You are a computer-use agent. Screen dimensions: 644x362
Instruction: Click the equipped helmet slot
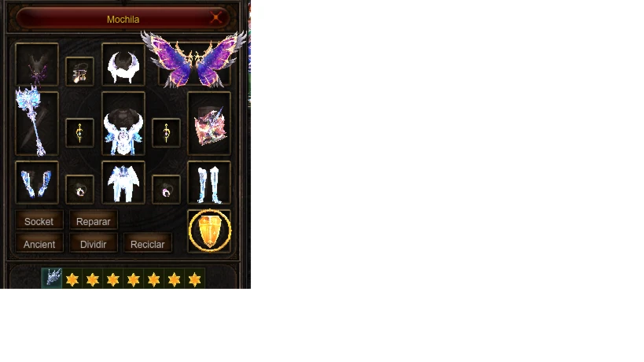[123, 64]
